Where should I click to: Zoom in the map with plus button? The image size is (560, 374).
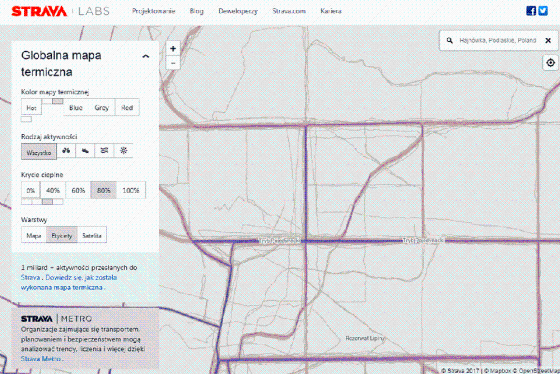click(173, 48)
